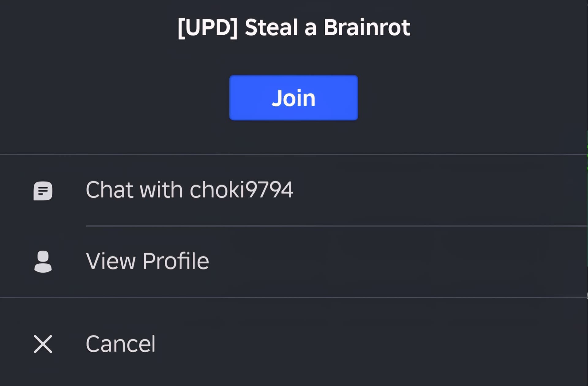Image resolution: width=588 pixels, height=386 pixels.
Task: Click the "Chat with choki9794" text
Action: coord(189,189)
